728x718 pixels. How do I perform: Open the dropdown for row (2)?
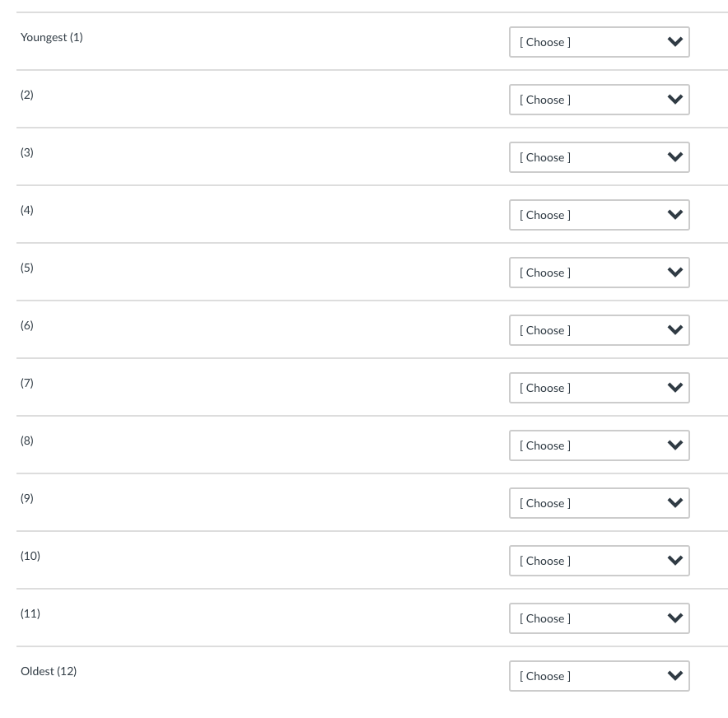pos(599,100)
